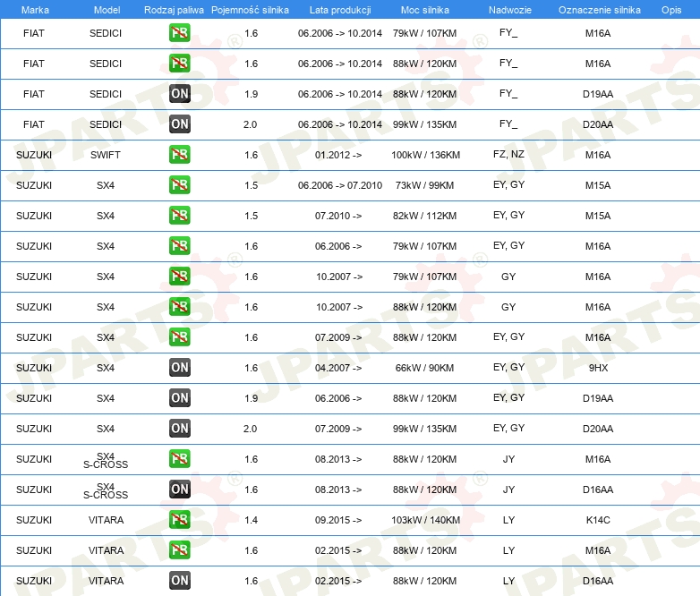Screen dimensions: 700x596
Task: Click the Marka column header
Action: 35,10
